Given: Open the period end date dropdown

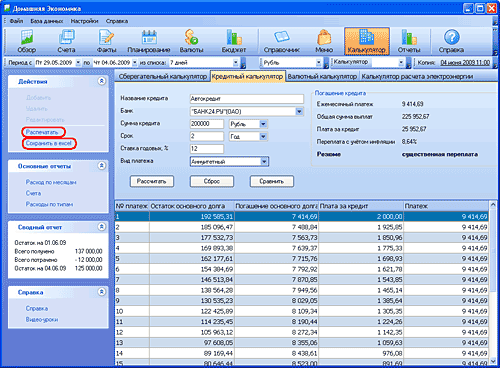Looking at the screenshot, I should (135, 62).
